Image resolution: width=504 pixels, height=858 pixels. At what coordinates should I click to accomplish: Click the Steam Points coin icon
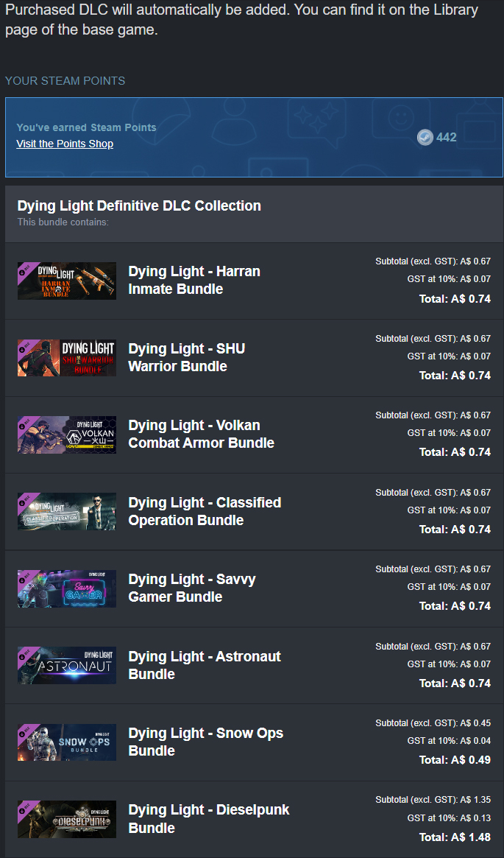click(425, 137)
